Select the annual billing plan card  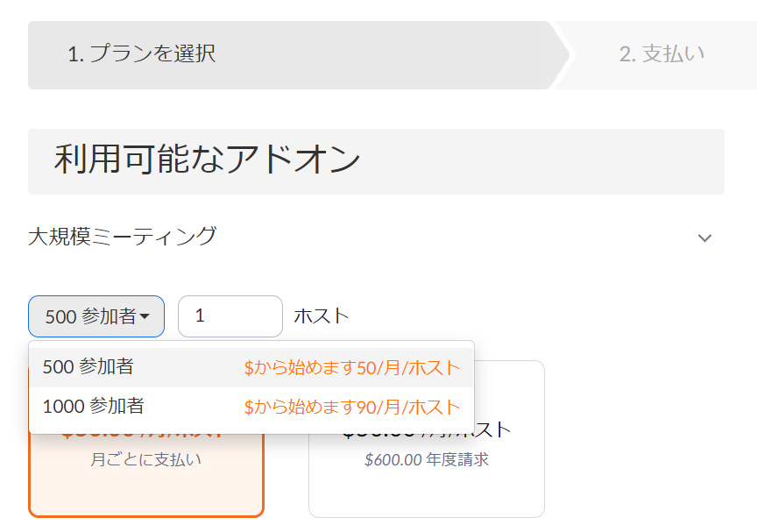[426, 486]
